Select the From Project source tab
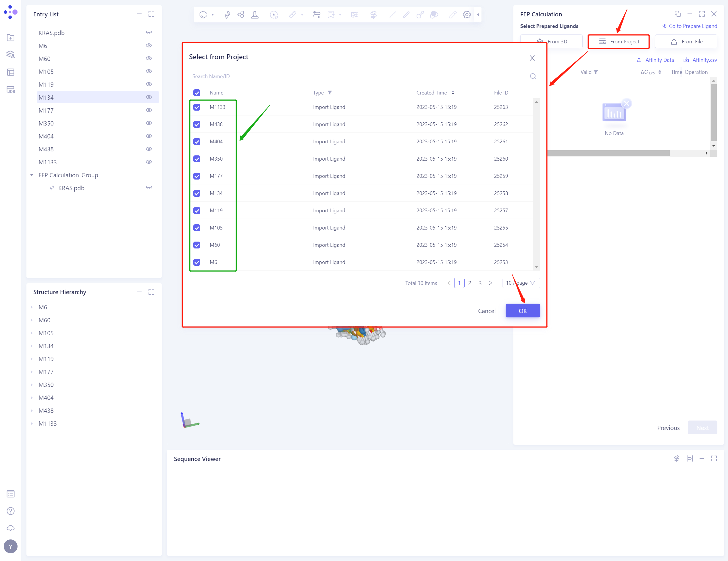The height and width of the screenshot is (561, 728). (619, 42)
